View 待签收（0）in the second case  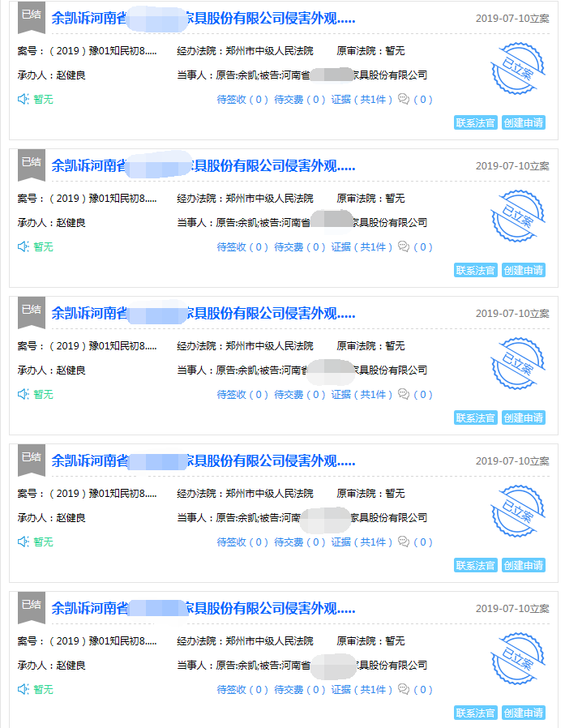[x=242, y=247]
